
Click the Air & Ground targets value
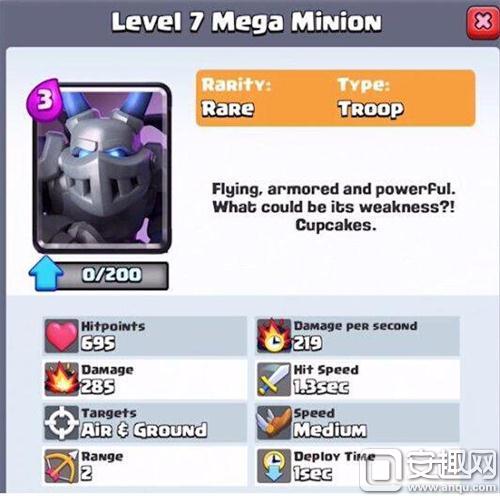[144, 430]
